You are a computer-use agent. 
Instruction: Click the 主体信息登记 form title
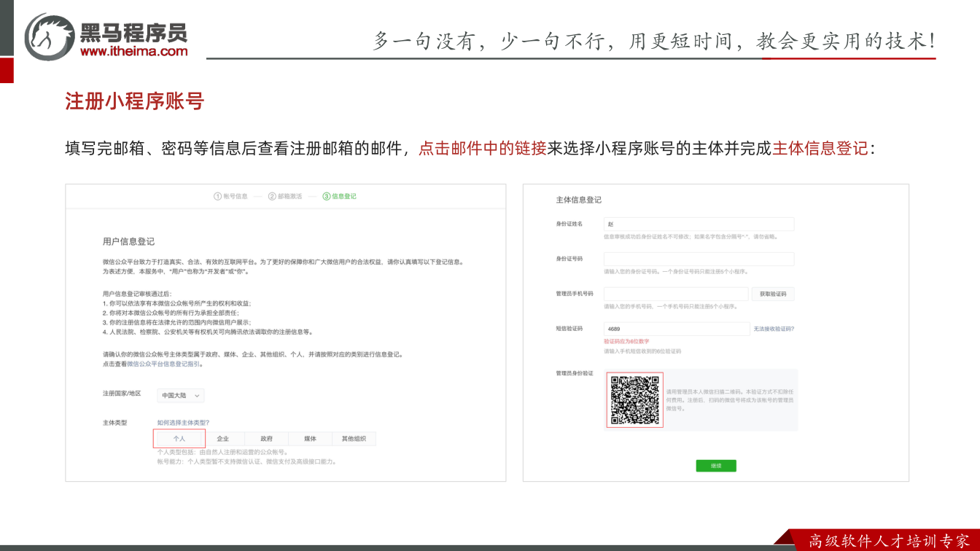click(x=579, y=200)
